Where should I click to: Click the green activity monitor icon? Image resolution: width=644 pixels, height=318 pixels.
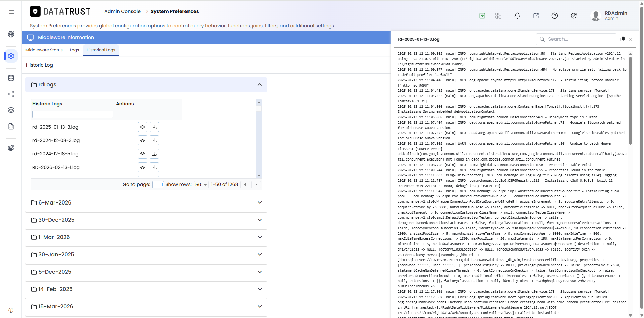click(482, 16)
